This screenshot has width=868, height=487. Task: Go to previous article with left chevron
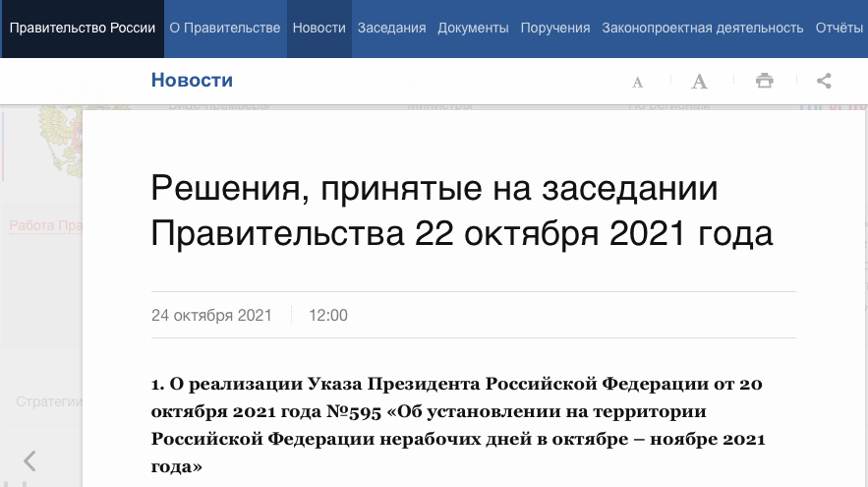click(29, 460)
